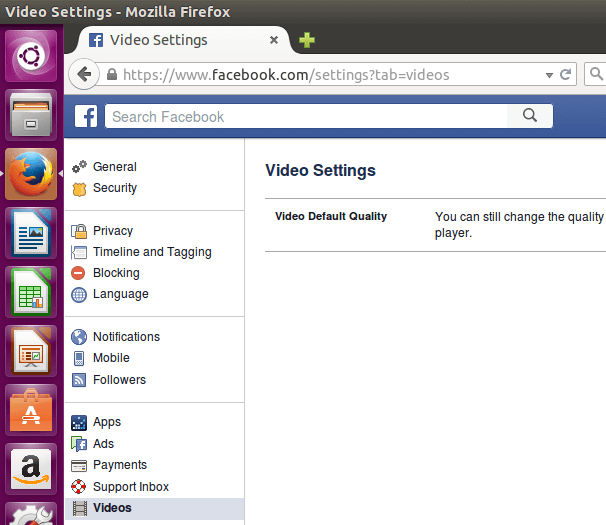This screenshot has width=606, height=525.
Task: Open the URL bar history dropdown arrow
Action: click(549, 75)
